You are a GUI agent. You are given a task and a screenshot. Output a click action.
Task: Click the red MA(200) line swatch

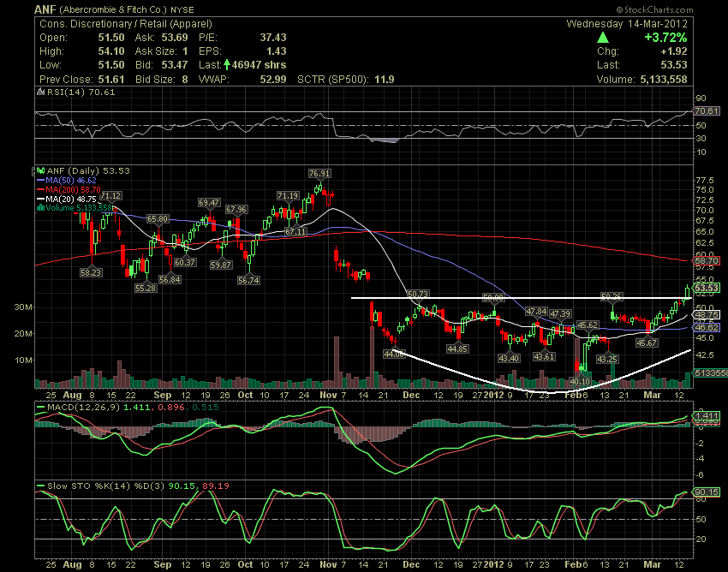coord(40,189)
